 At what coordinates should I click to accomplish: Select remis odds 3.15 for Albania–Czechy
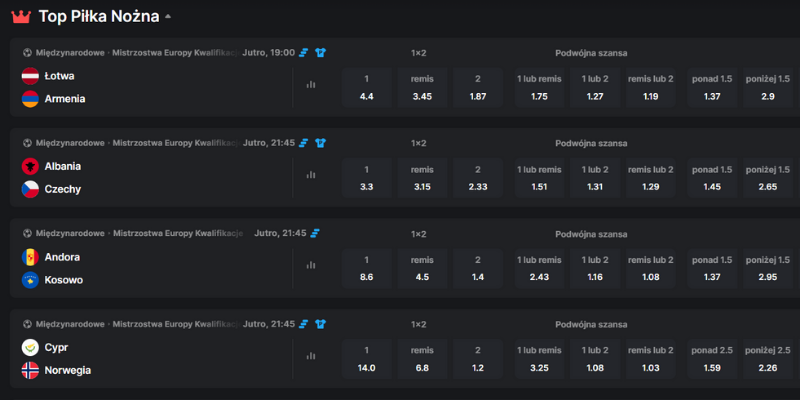tap(422, 178)
